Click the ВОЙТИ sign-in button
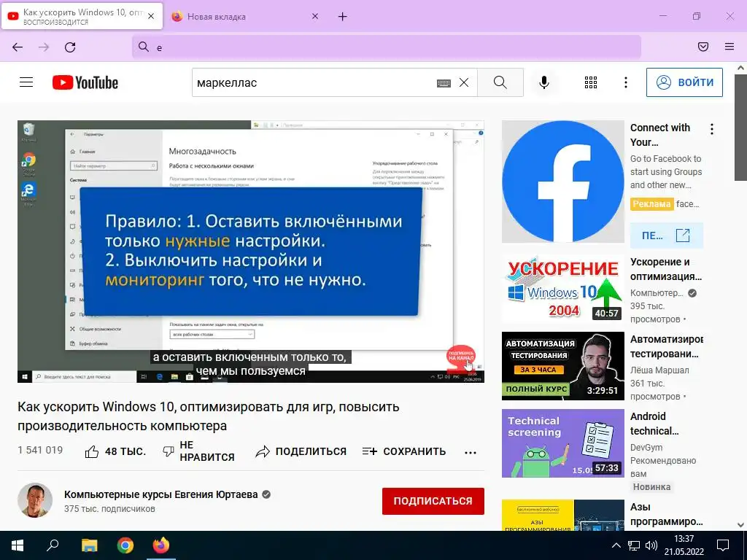The height and width of the screenshot is (560, 747). pyautogui.click(x=684, y=82)
